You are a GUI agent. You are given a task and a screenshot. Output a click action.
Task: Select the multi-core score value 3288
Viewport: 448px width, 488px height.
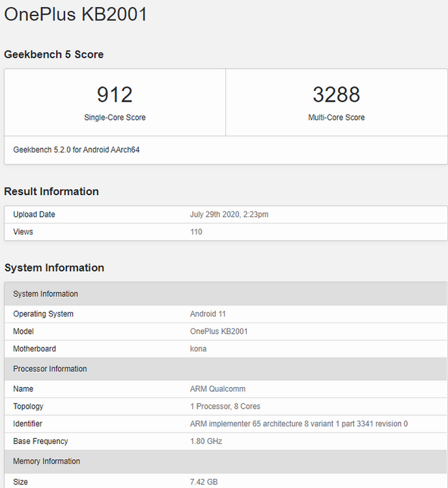pos(336,95)
